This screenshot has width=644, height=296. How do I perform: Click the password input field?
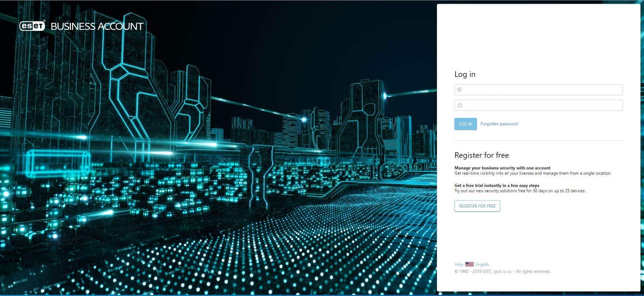pyautogui.click(x=538, y=105)
